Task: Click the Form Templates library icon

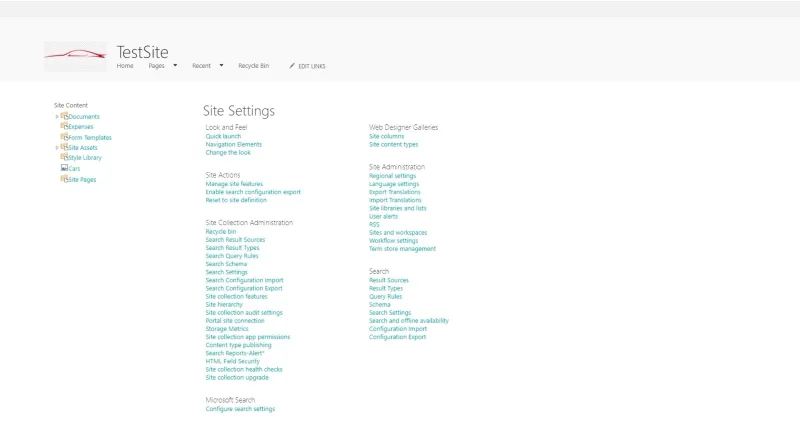Action: point(64,137)
